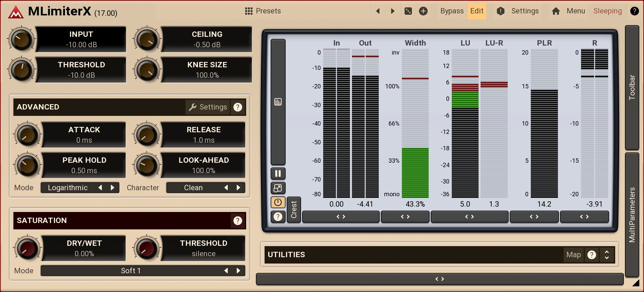The width and height of the screenshot is (644, 292).
Task: Click the meter popup window icon
Action: pyautogui.click(x=278, y=188)
